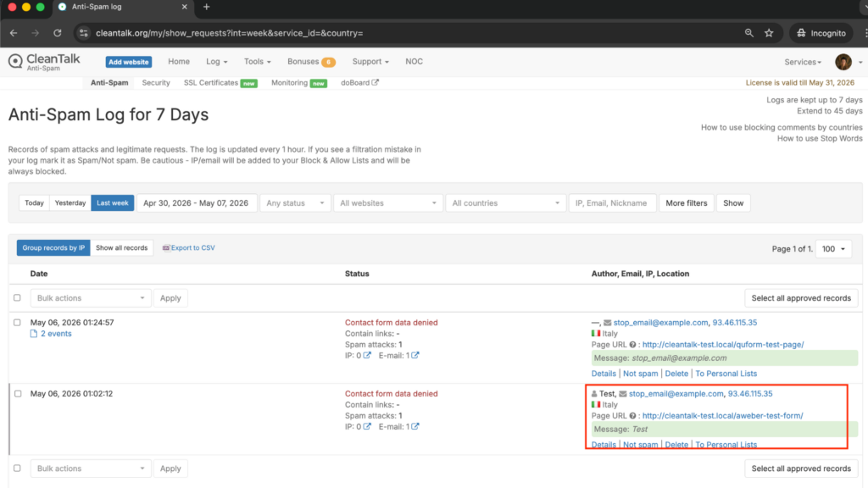Click the user avatar picture
Image resolution: width=868 pixels, height=488 pixels.
(x=843, y=62)
